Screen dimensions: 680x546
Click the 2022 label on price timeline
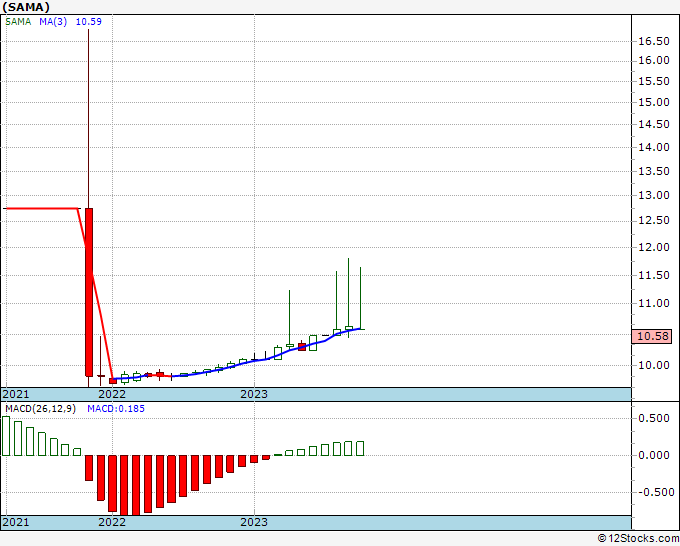(112, 394)
